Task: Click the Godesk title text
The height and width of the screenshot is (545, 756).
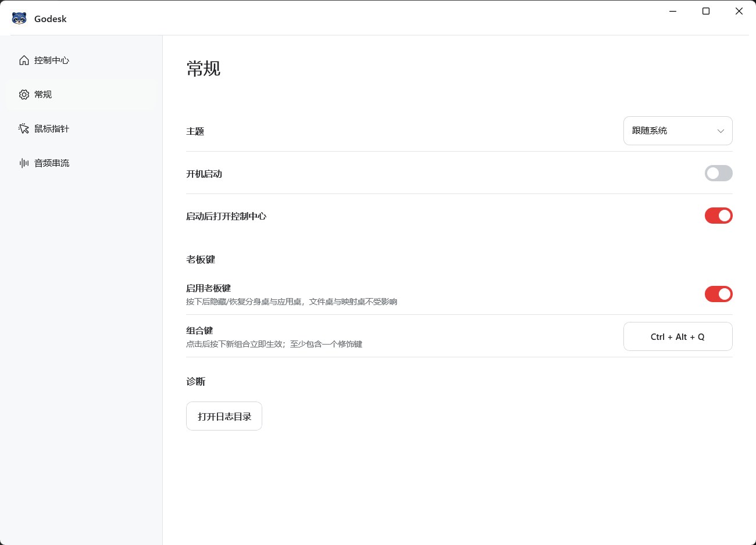Action: pos(51,19)
